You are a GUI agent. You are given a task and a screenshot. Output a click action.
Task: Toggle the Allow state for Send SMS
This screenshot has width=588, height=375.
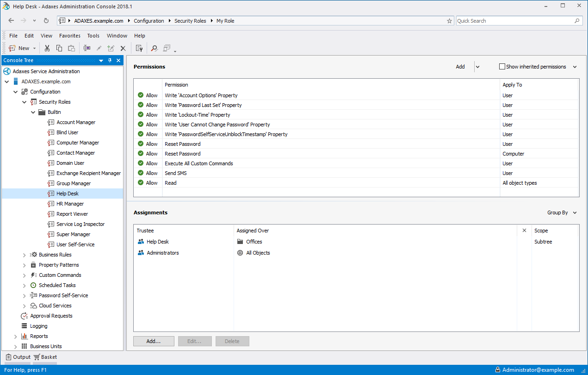pyautogui.click(x=141, y=173)
